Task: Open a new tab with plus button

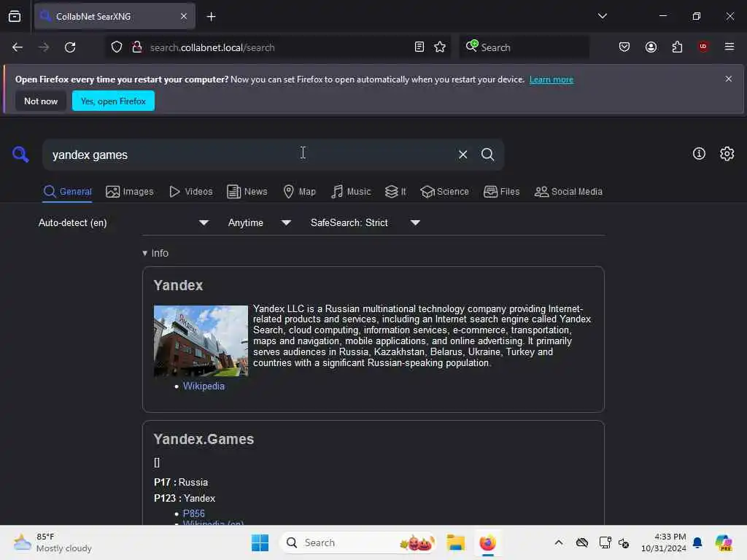Action: [x=211, y=17]
